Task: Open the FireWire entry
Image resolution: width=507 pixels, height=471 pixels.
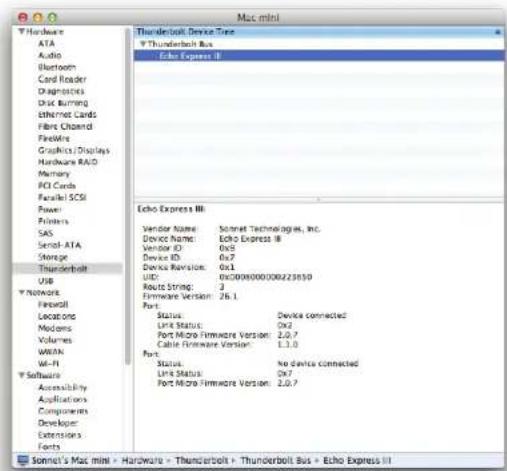Action: point(54,138)
